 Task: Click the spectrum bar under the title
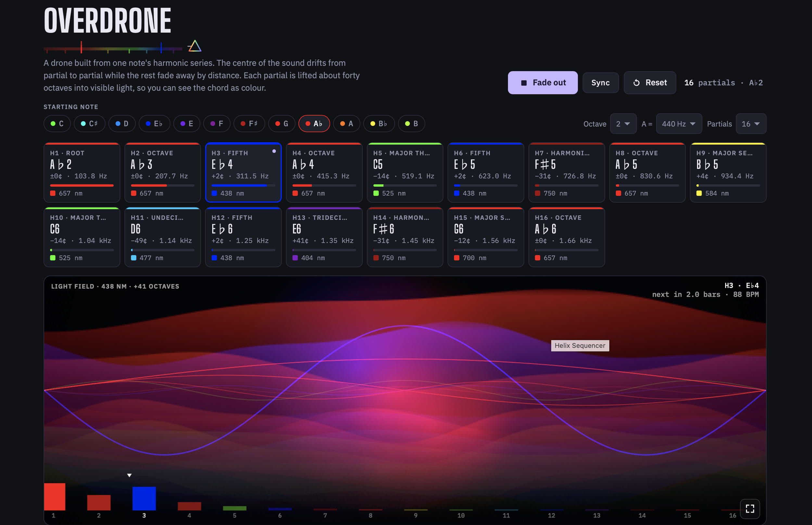[113, 48]
